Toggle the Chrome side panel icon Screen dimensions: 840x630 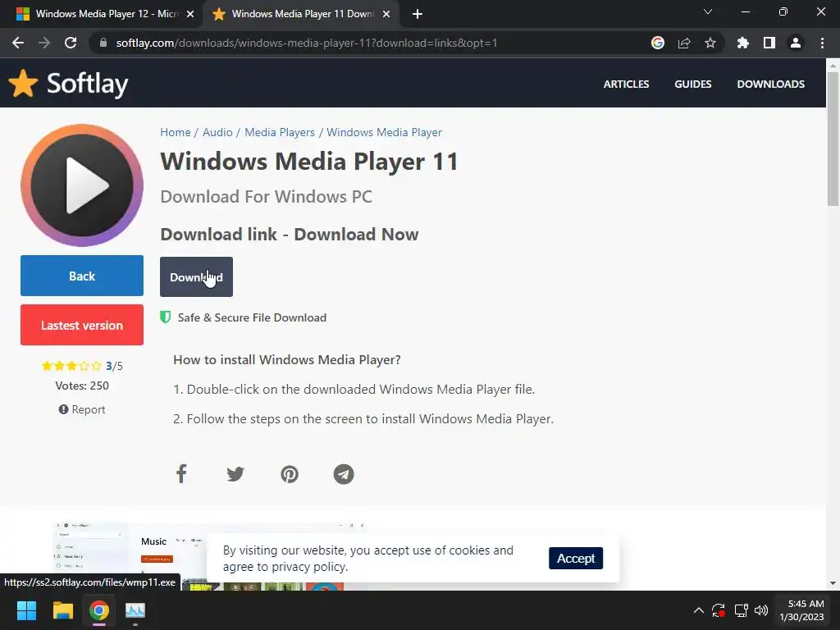point(769,43)
